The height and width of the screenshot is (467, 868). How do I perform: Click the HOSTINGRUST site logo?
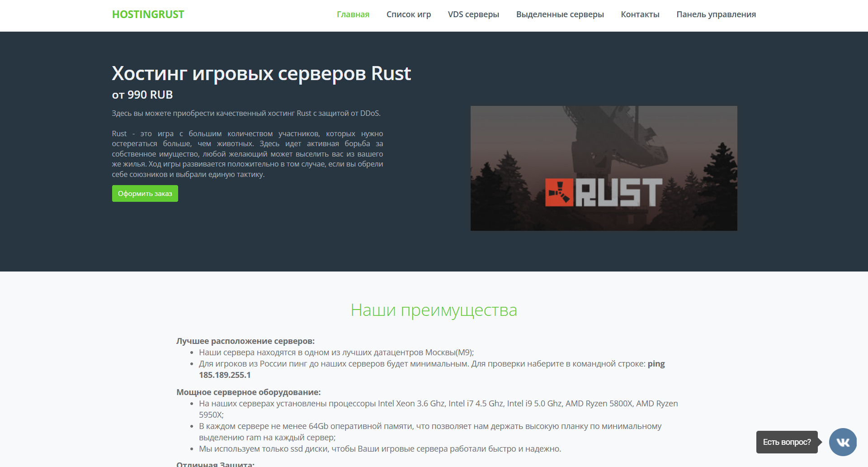[x=148, y=14]
